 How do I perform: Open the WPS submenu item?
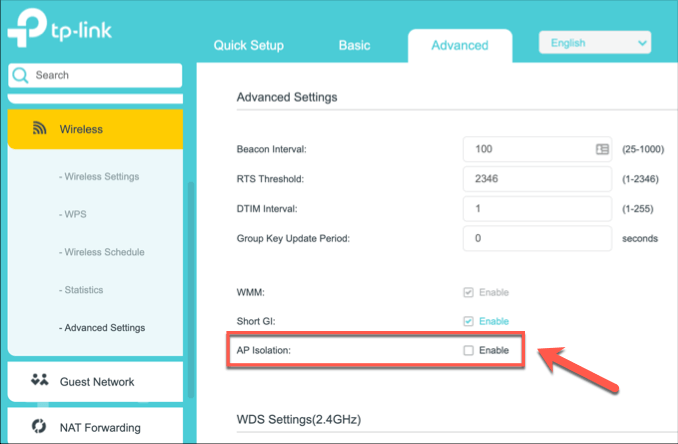click(74, 214)
